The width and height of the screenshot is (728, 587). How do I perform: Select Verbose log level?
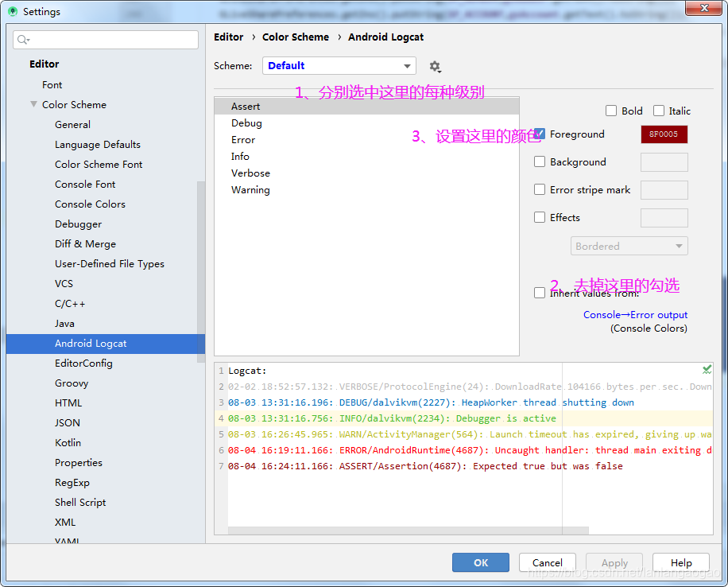click(x=367, y=173)
